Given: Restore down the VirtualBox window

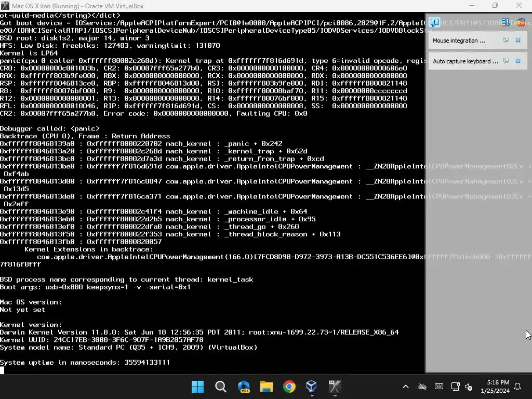Looking at the screenshot, I should tap(495, 5).
